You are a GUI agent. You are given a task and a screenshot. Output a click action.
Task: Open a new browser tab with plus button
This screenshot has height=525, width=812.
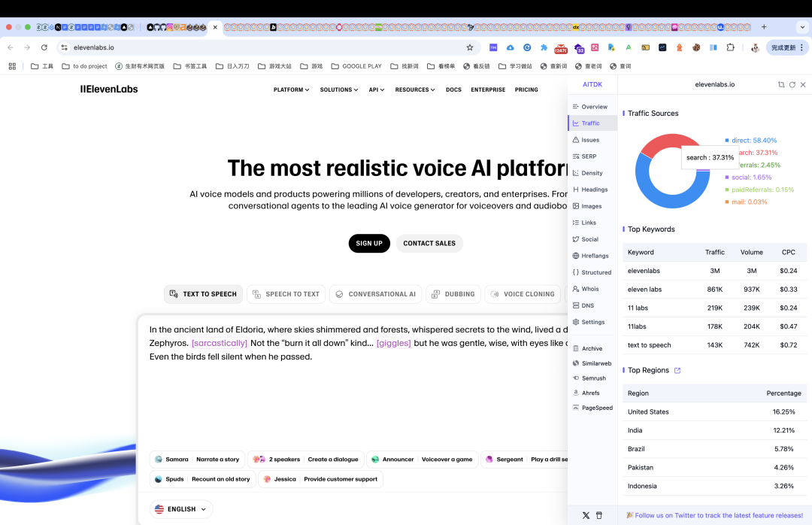764,27
